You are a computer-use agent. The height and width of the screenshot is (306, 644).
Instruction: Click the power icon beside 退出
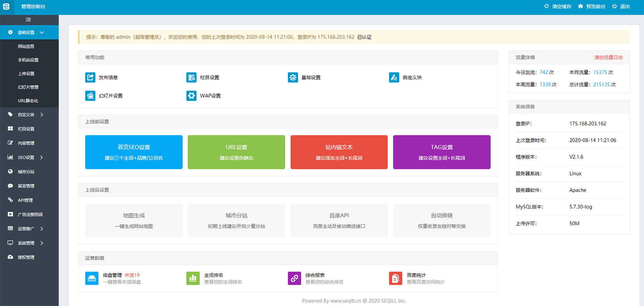[x=615, y=6]
